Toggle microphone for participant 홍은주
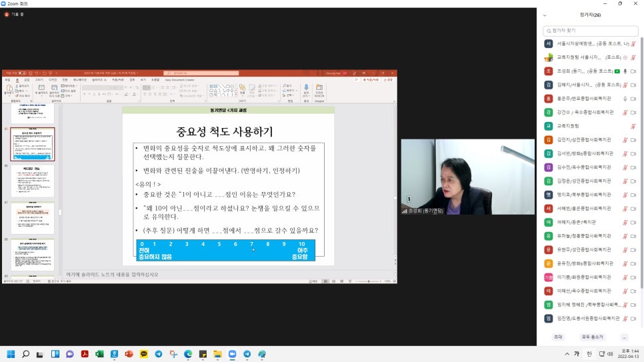The width and height of the screenshot is (644, 362). tap(625, 98)
